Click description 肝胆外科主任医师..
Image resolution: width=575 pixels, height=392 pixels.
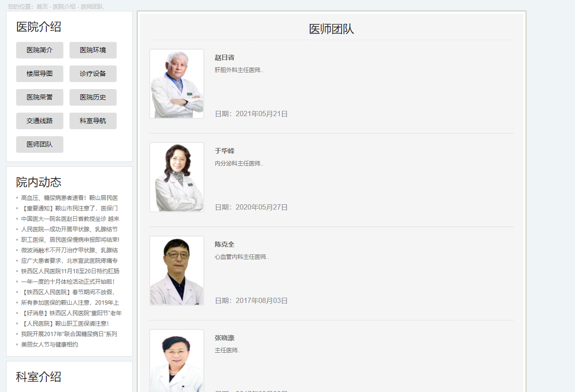click(x=239, y=70)
